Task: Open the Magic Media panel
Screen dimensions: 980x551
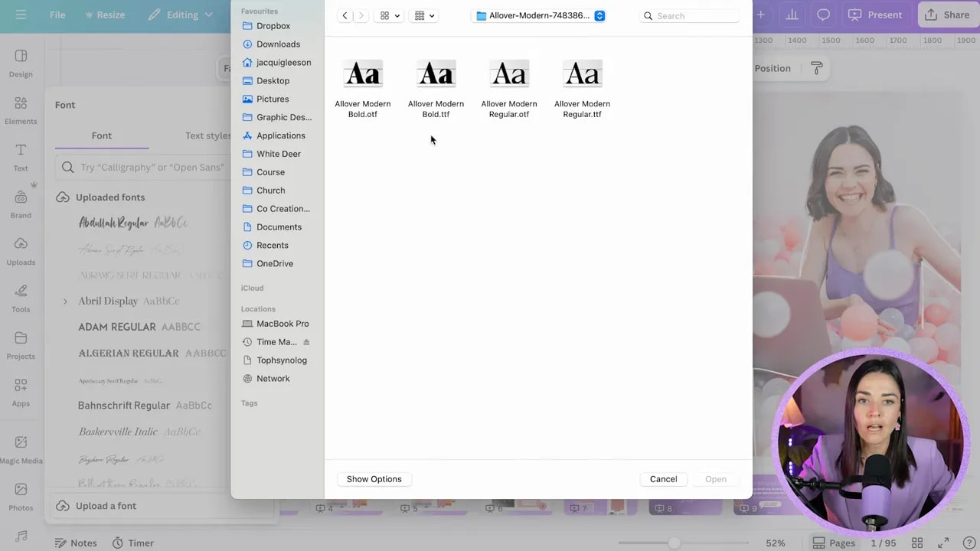Action: click(21, 452)
